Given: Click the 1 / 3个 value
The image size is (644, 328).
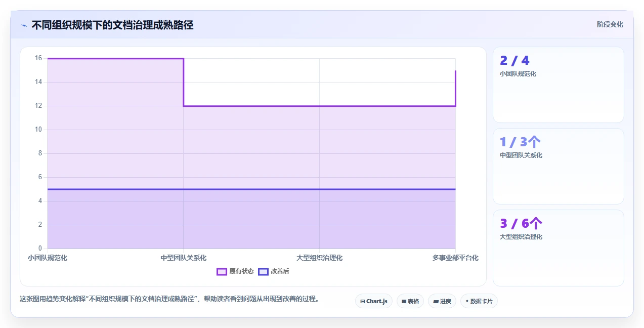Looking at the screenshot, I should (x=520, y=142).
